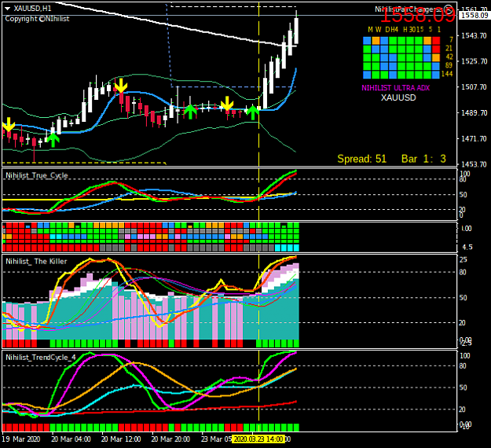The height and width of the screenshot is (448, 491).
Task: Click the green buy arrow near 23 Mar 05:00
Action: tap(190, 112)
